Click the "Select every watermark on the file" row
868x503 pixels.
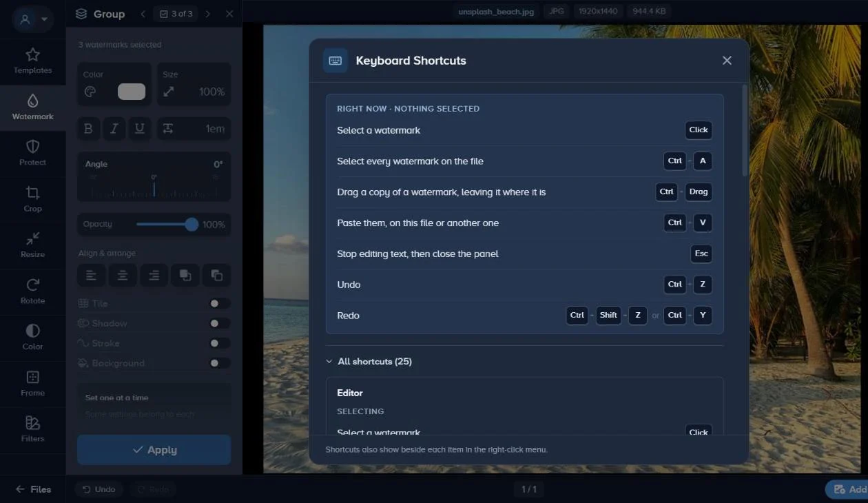click(x=524, y=161)
